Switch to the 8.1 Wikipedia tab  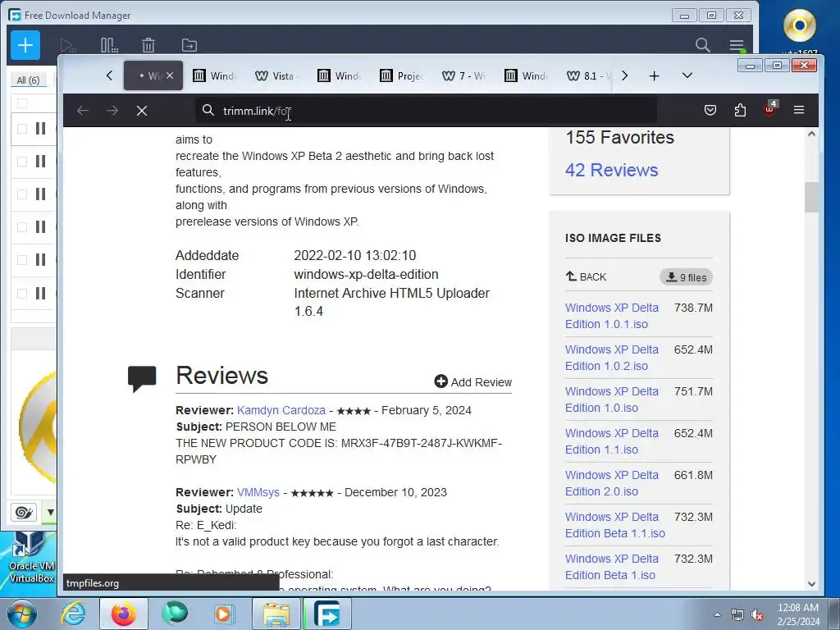point(587,76)
